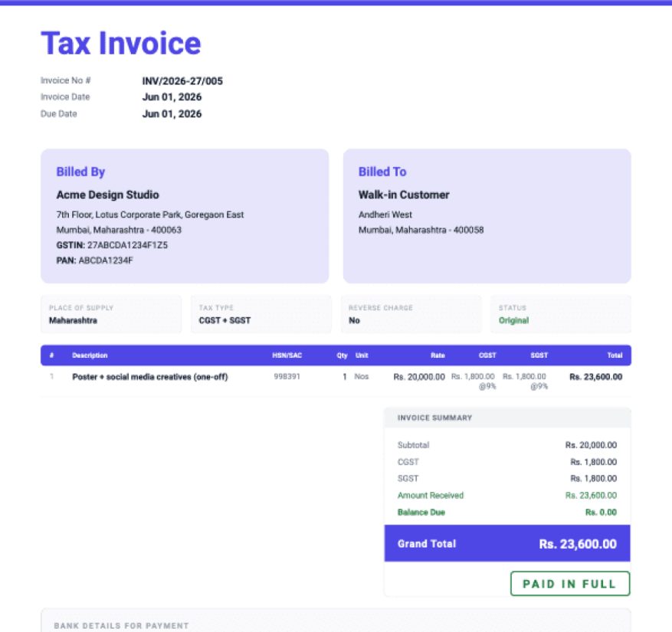This screenshot has height=632, width=672.
Task: Select the GSTIN 27ABCDA1234F1Z5 line
Action: tap(112, 245)
